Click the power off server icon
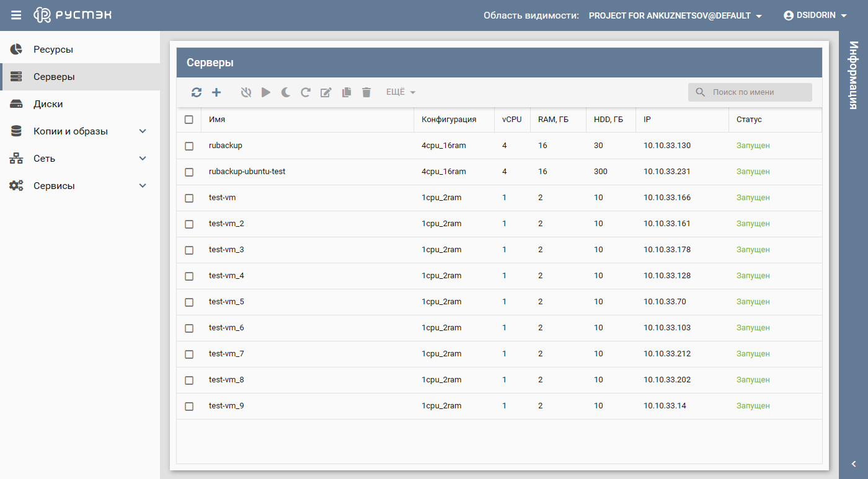This screenshot has width=868, height=479. point(246,92)
